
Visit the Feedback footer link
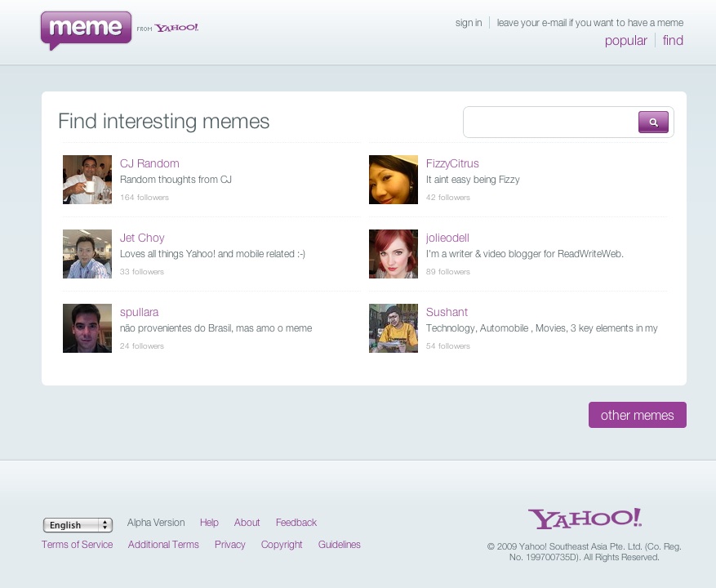click(296, 523)
